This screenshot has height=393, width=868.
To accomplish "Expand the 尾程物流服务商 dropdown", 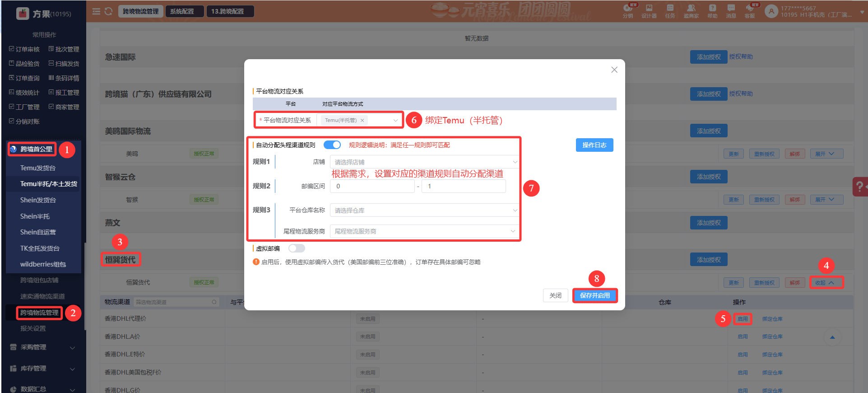I will click(423, 231).
